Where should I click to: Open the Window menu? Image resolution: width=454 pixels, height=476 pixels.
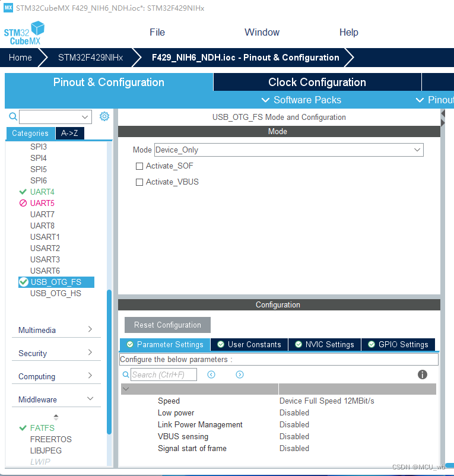262,32
